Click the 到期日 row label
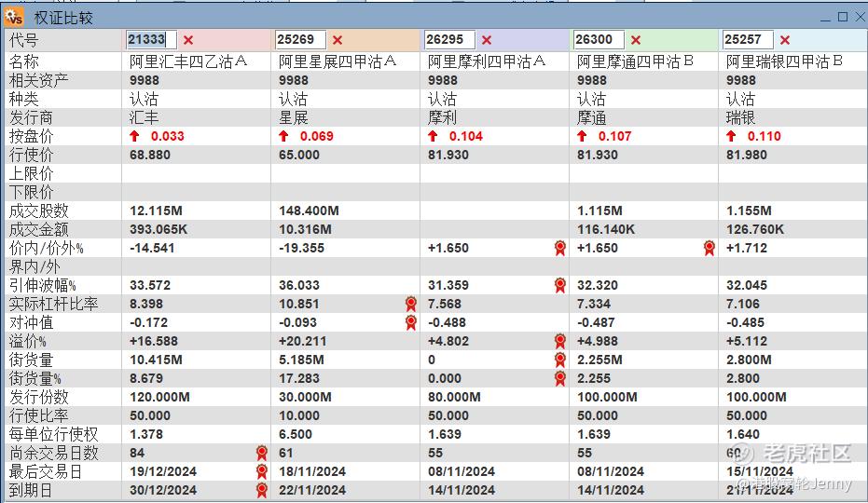This screenshot has width=868, height=503. pos(31,490)
